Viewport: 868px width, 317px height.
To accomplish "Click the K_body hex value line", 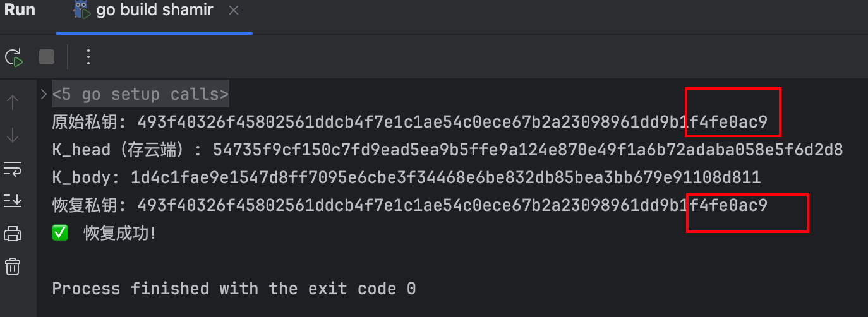I will coord(406,177).
